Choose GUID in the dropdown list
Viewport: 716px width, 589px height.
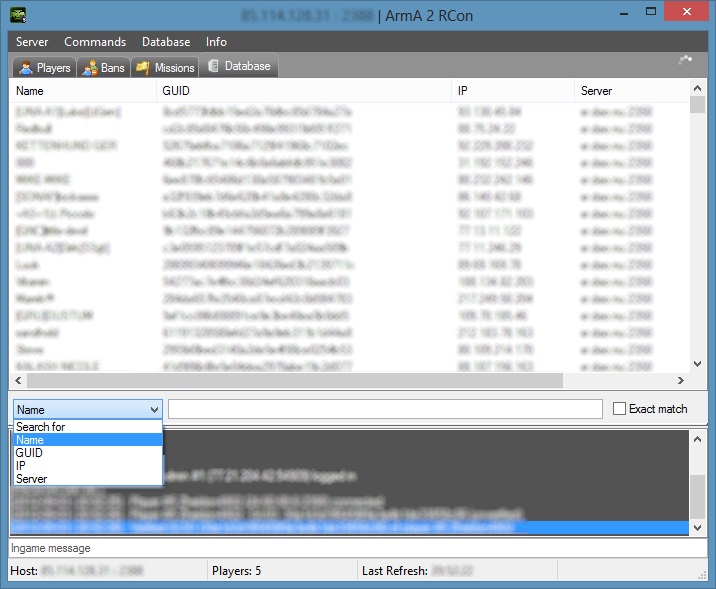click(88, 452)
